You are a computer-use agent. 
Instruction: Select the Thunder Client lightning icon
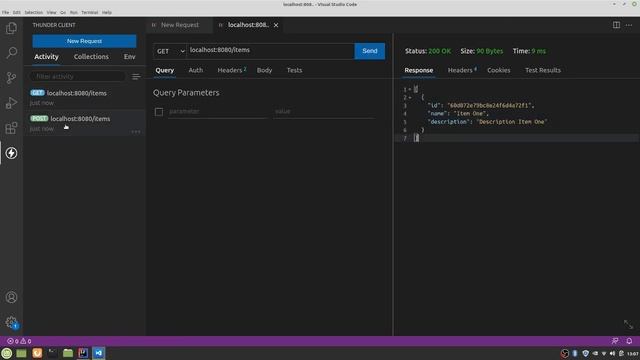[11, 153]
